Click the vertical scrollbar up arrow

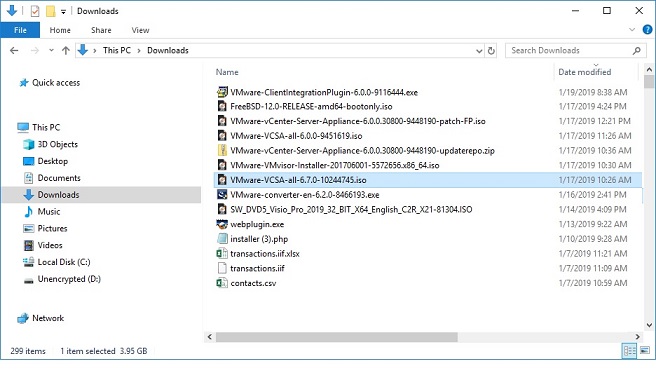[x=649, y=69]
